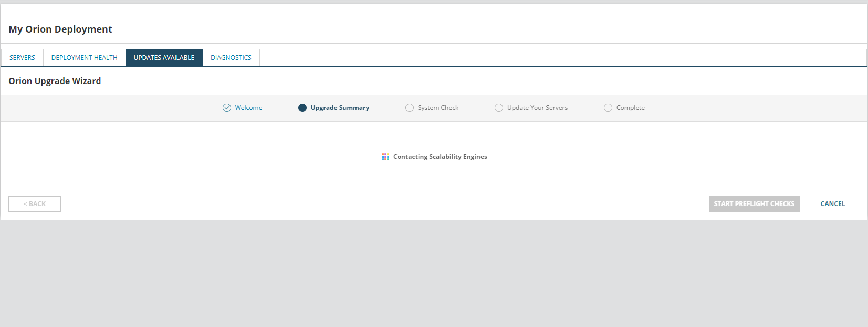
Task: Click Start Preflight Checks button
Action: [x=754, y=204]
